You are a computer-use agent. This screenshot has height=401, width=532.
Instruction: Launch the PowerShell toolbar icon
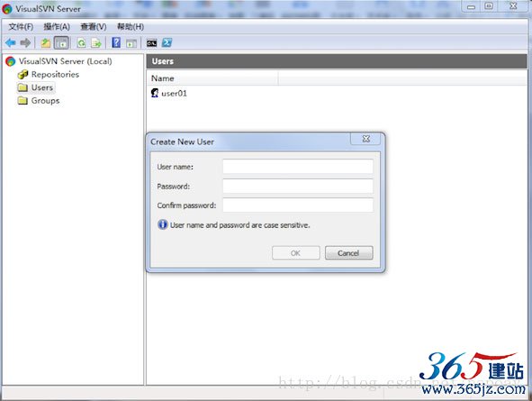(x=167, y=42)
